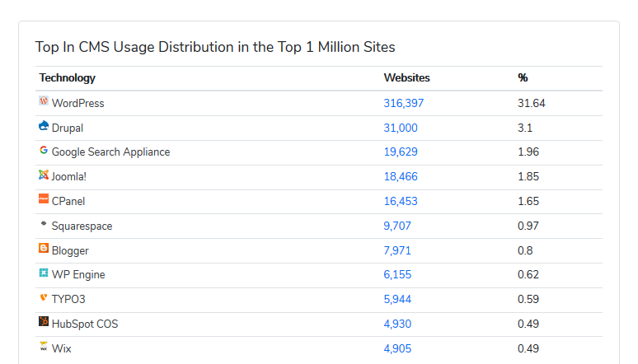Follow the 19,629 websites count link

(x=401, y=152)
